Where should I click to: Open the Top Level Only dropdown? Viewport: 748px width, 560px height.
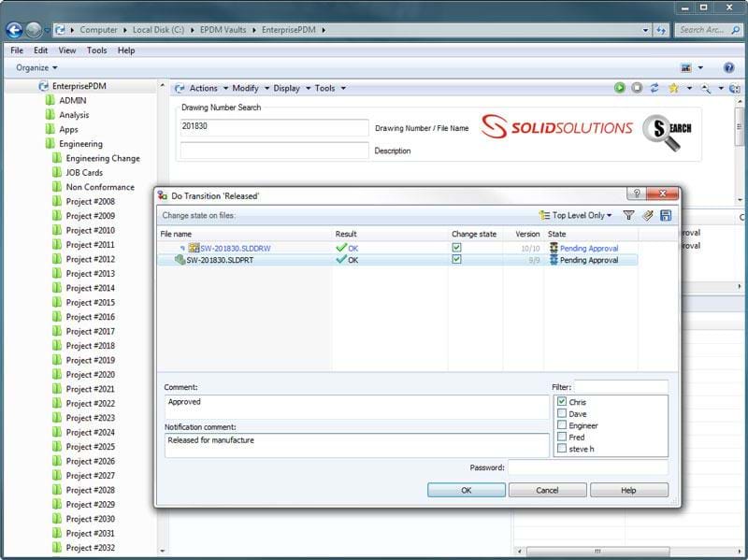[x=576, y=216]
